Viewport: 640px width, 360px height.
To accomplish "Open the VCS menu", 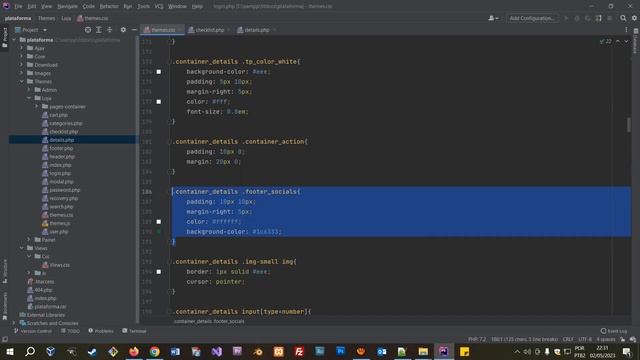I will pyautogui.click(x=159, y=7).
